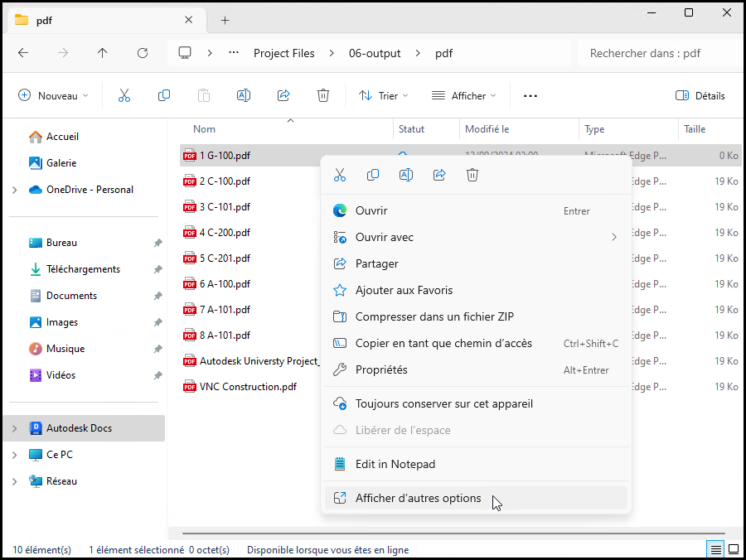746x560 pixels.
Task: Open the Trier sort dropdown
Action: pos(384,95)
